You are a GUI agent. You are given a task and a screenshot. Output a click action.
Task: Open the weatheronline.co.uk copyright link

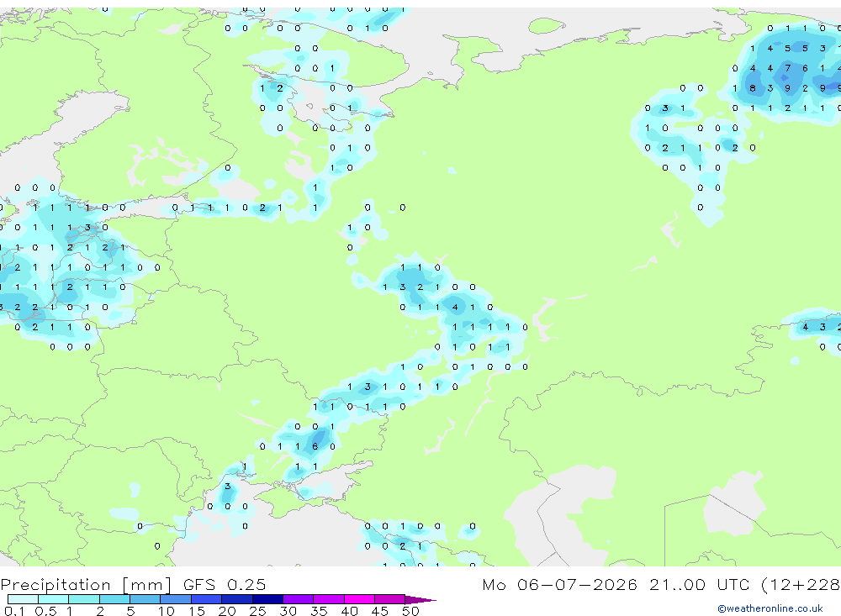770,608
